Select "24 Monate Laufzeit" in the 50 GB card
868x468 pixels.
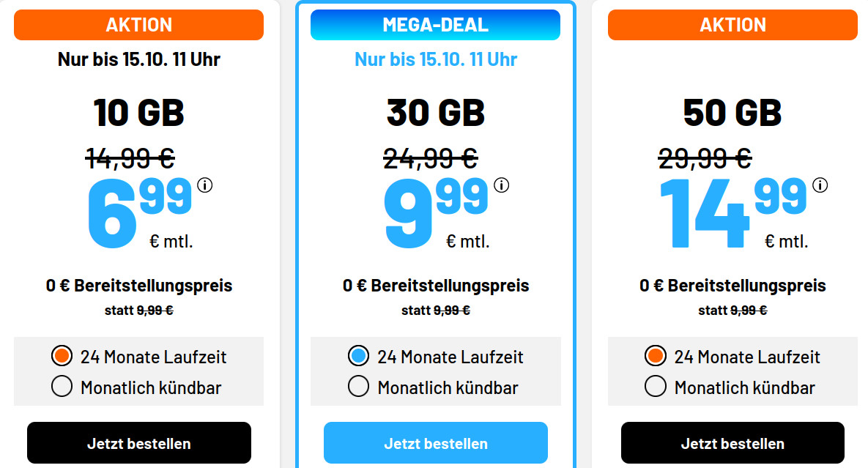coord(656,357)
